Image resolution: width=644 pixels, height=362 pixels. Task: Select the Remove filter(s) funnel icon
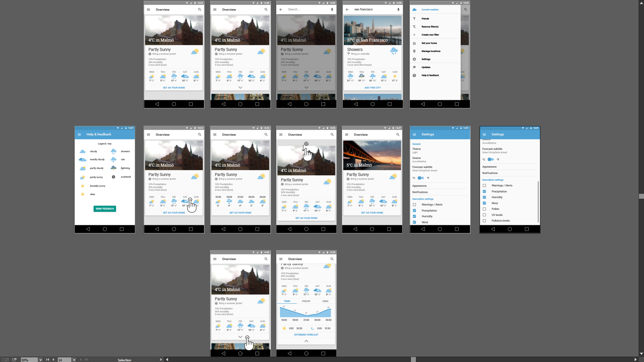(415, 27)
